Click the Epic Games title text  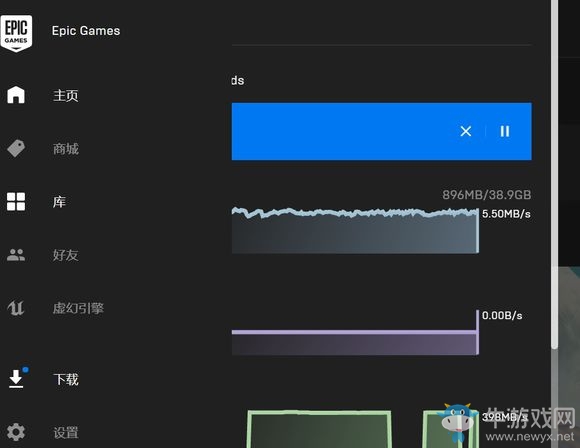(x=86, y=31)
